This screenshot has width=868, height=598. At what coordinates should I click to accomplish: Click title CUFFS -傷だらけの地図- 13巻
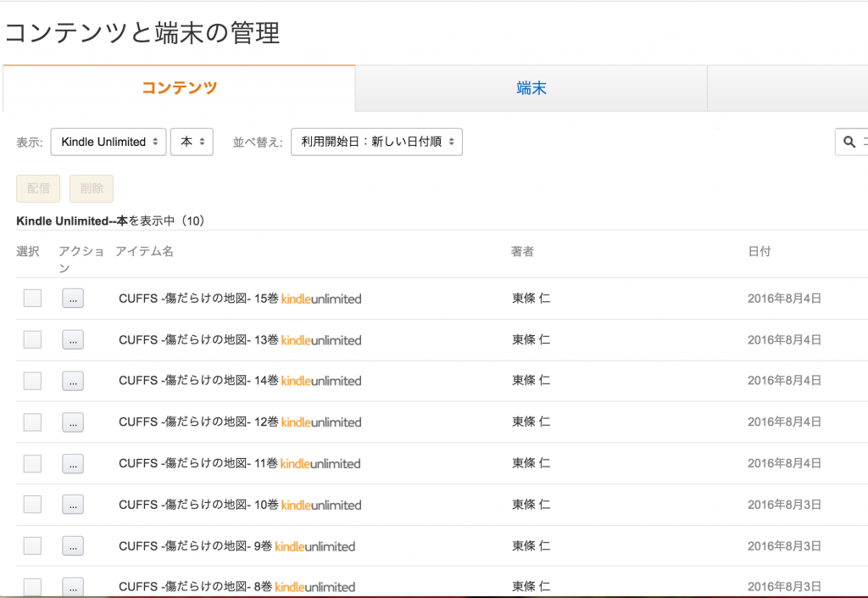(x=198, y=340)
